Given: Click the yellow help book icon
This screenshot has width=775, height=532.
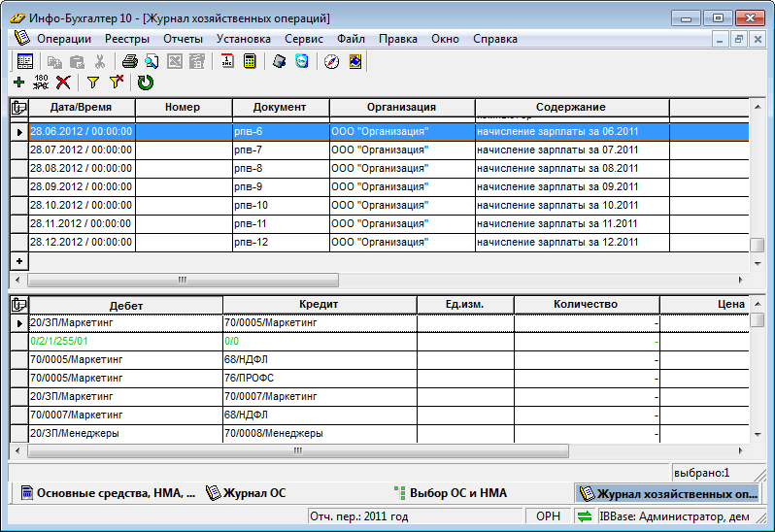Looking at the screenshot, I should click(354, 62).
